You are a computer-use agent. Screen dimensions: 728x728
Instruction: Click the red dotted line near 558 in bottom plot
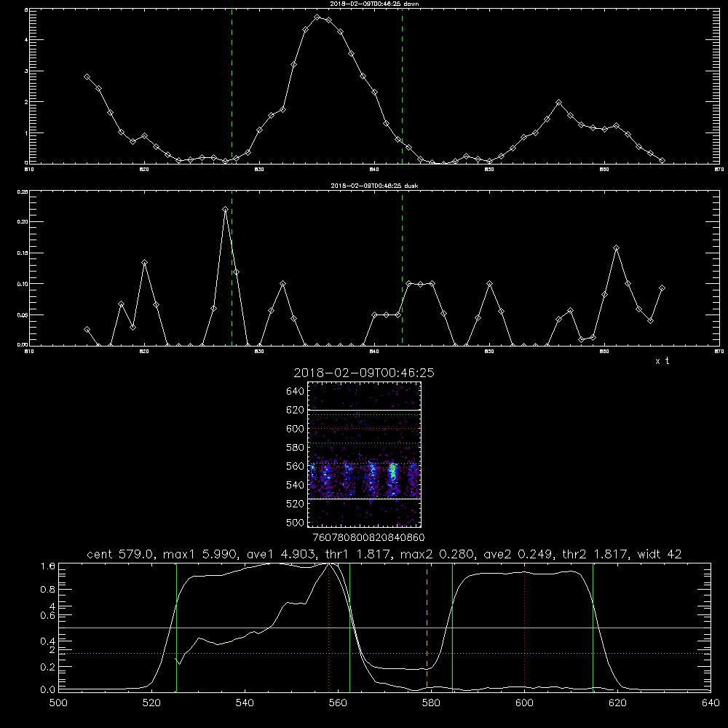[x=329, y=627]
